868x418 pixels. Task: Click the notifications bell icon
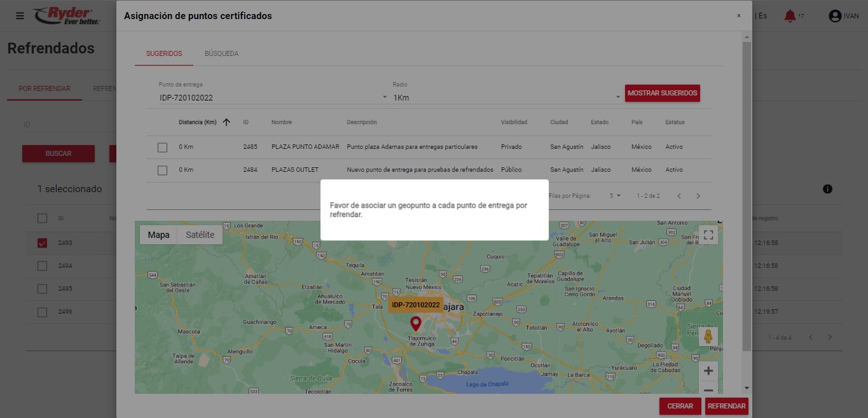(x=790, y=16)
